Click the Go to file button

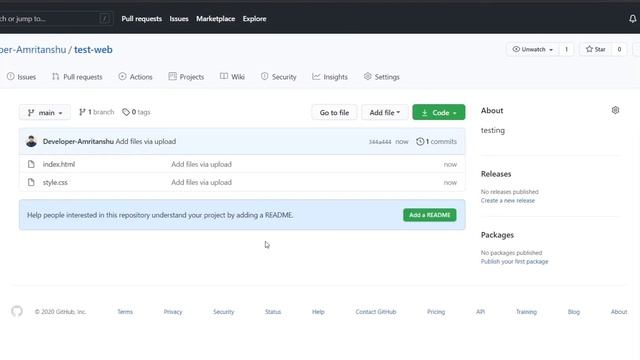[x=334, y=112]
